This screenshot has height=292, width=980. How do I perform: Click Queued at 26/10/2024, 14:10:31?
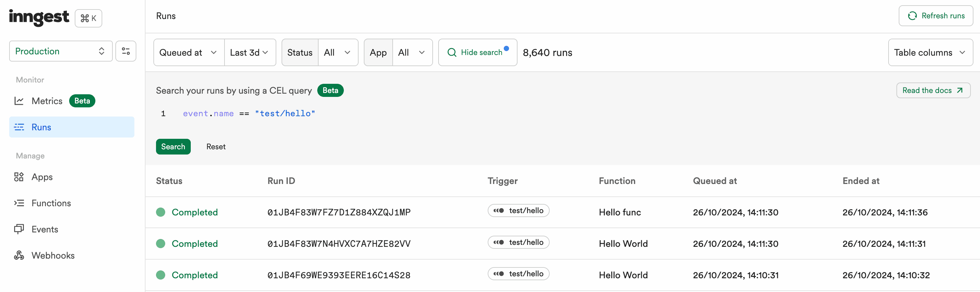pyautogui.click(x=736, y=275)
